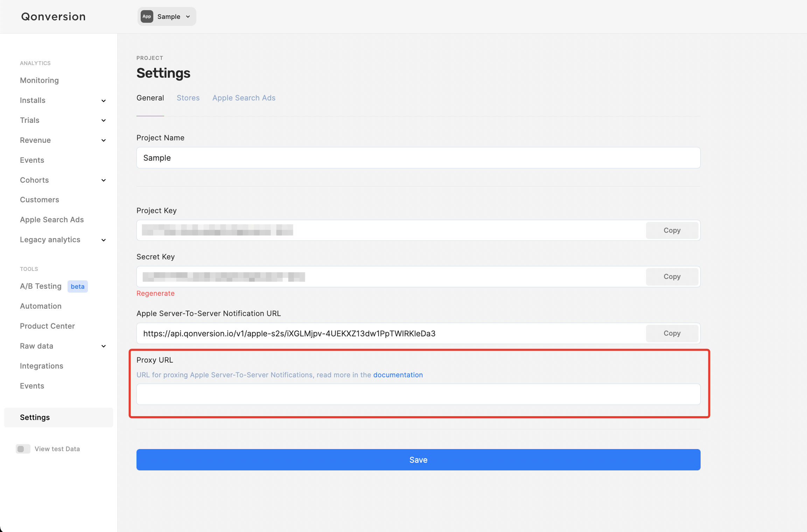Copy the Project Key

pos(672,230)
